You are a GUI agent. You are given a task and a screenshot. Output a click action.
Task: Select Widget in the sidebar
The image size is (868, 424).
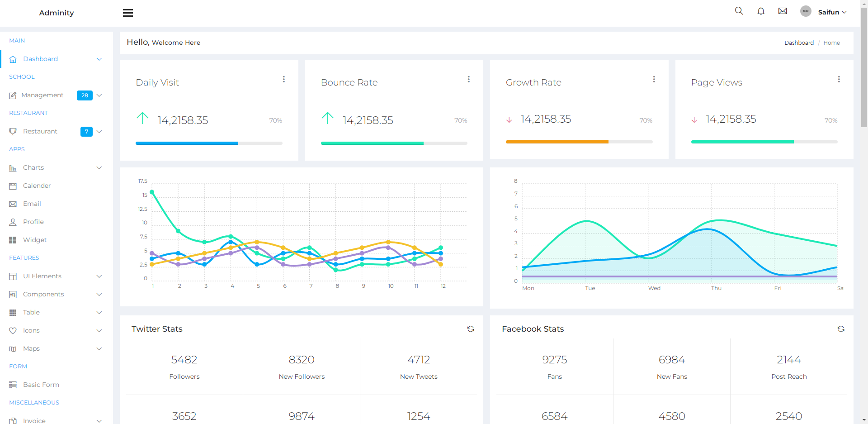coord(34,240)
